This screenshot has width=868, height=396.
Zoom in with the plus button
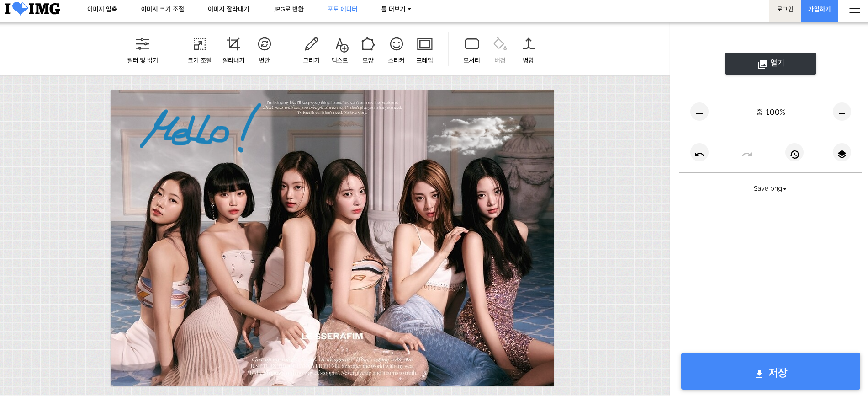(x=842, y=112)
